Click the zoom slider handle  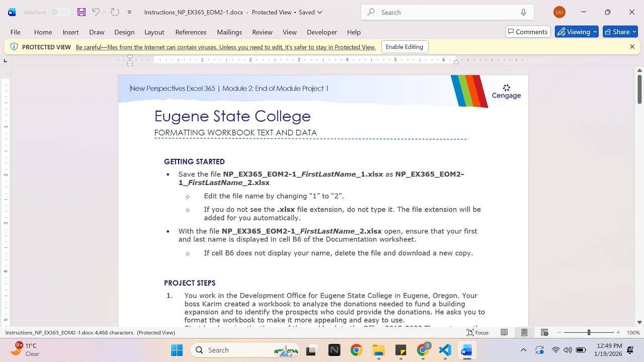pyautogui.click(x=589, y=332)
